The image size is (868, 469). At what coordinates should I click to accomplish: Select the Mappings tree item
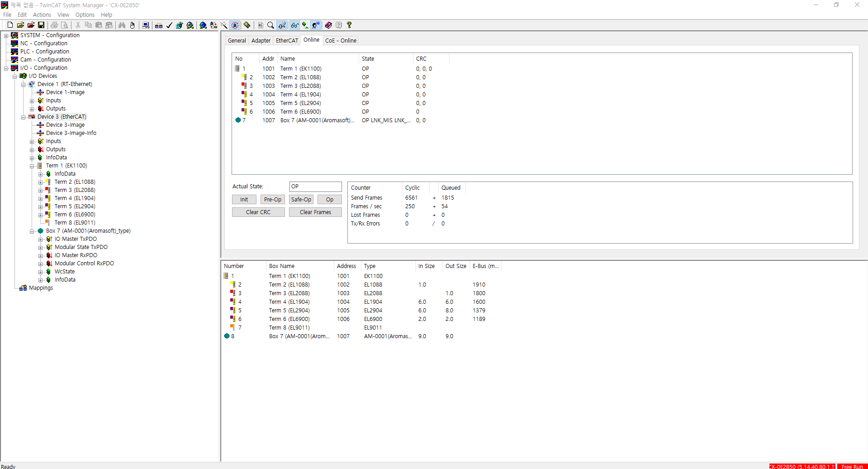[41, 288]
